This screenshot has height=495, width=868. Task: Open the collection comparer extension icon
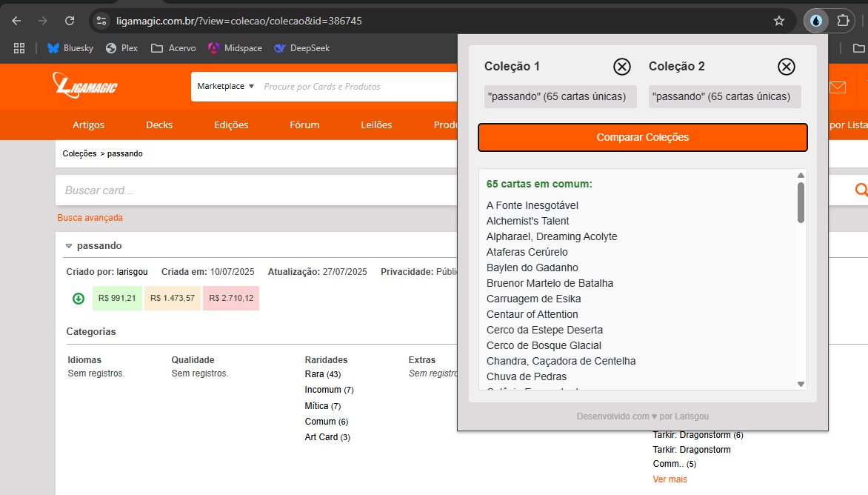[x=816, y=21]
